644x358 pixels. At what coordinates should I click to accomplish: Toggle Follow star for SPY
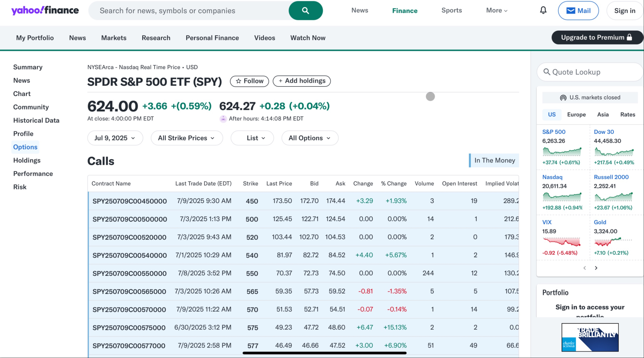(249, 81)
